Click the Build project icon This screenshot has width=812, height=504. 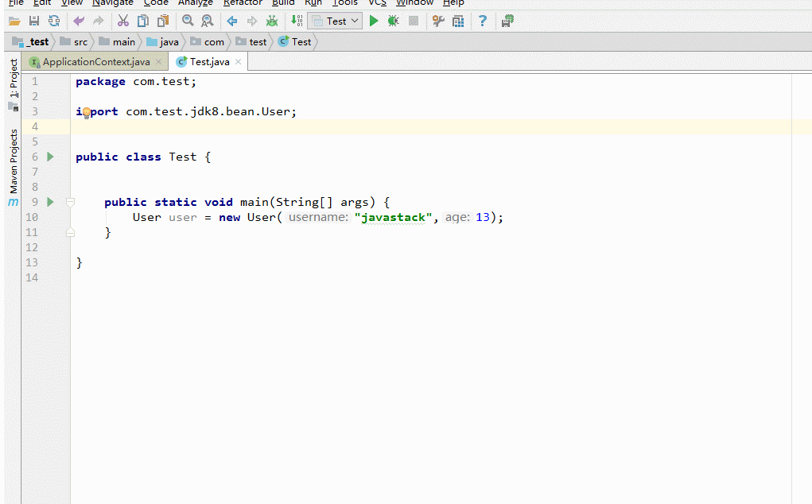coord(297,21)
